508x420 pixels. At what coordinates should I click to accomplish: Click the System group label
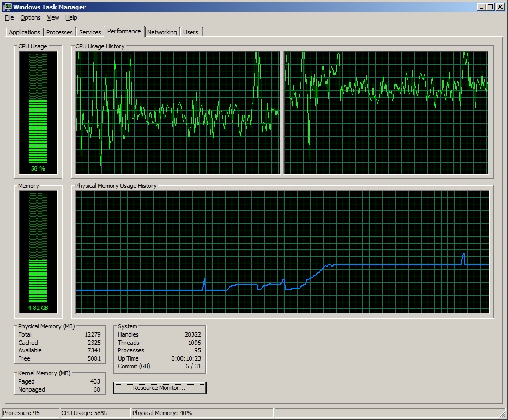tap(128, 326)
